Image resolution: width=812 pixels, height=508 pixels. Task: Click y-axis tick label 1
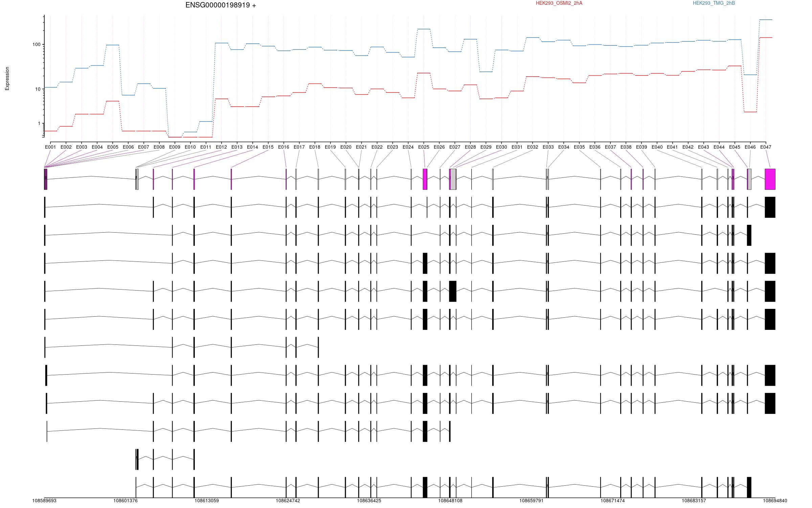click(39, 123)
